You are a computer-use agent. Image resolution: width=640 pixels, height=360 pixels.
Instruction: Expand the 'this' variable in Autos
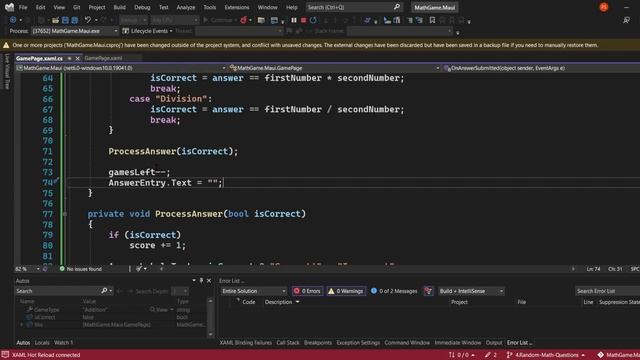tap(22, 325)
